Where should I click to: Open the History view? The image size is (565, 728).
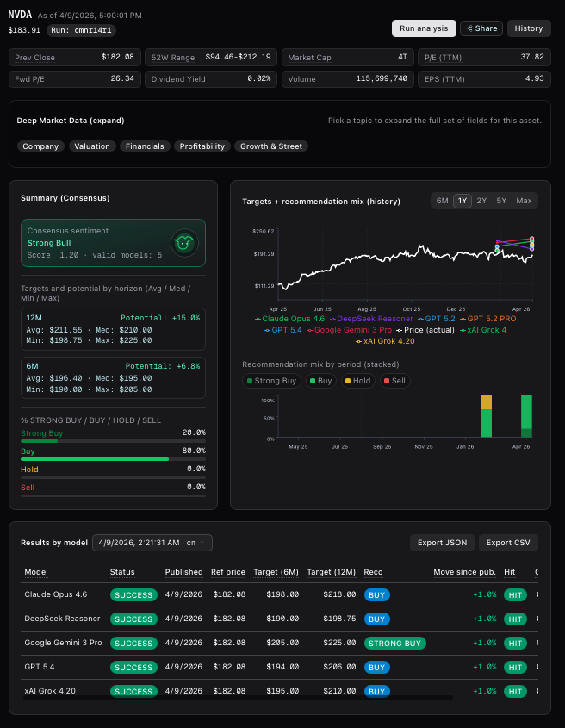529,28
